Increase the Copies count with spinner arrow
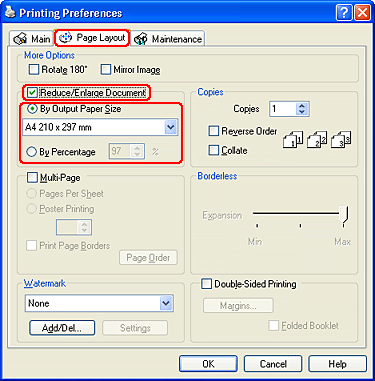The height and width of the screenshot is (381, 375). pos(302,106)
